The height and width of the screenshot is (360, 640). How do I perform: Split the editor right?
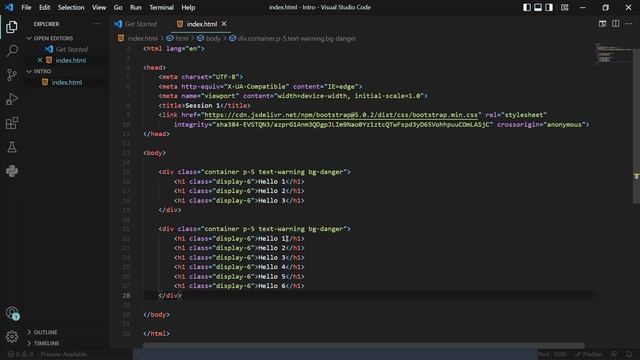[x=616, y=24]
